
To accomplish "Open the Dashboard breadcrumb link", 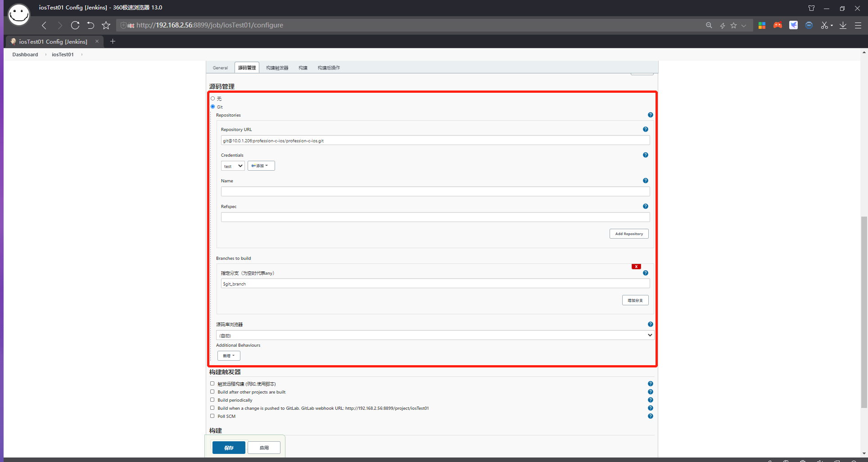I will [25, 54].
